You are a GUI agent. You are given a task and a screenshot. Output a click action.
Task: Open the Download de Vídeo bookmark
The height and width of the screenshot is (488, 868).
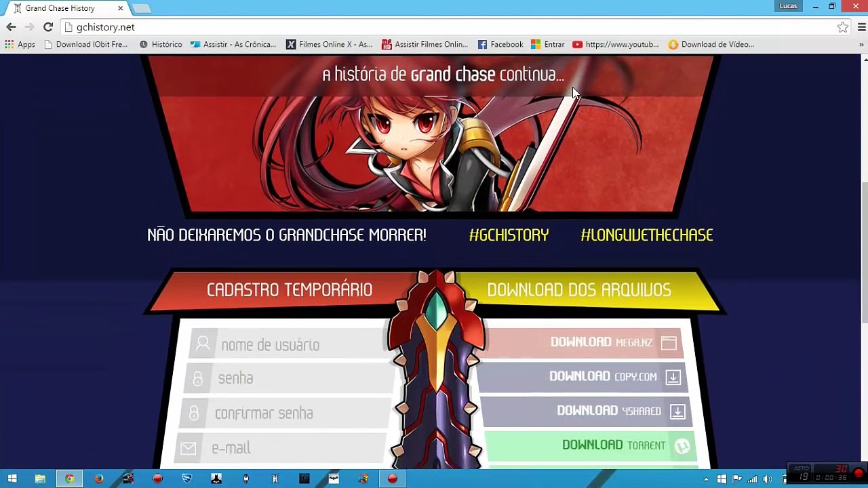711,44
